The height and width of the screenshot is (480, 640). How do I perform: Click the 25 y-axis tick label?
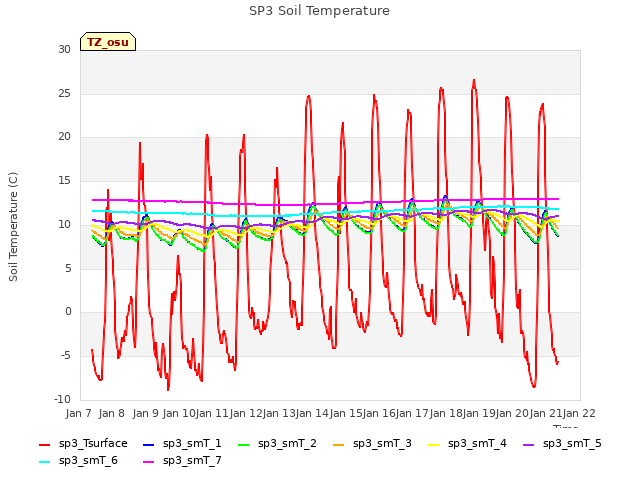[x=64, y=93]
